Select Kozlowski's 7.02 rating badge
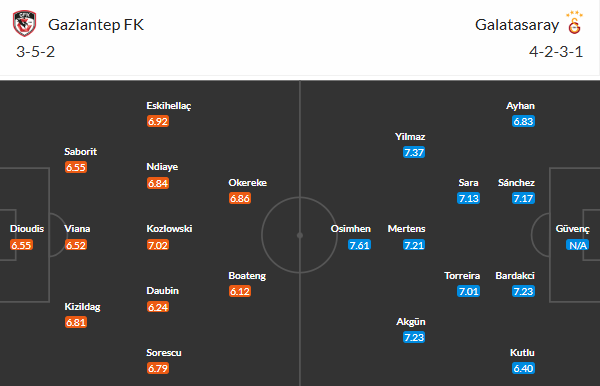 pos(158,245)
